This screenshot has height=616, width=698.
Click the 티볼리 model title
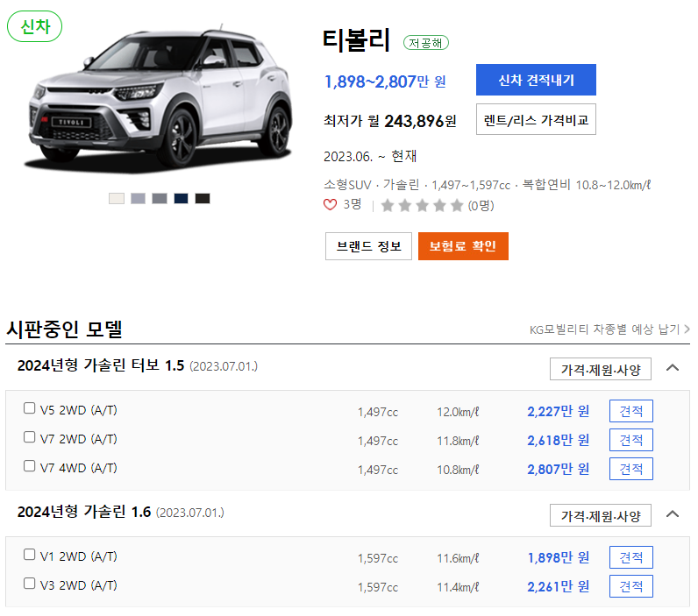pyautogui.click(x=356, y=40)
